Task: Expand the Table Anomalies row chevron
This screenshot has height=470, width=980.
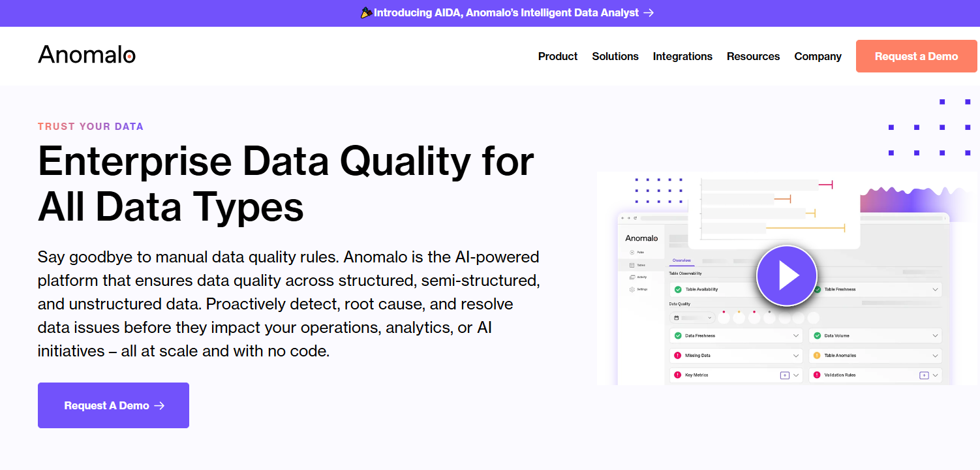Action: click(935, 356)
